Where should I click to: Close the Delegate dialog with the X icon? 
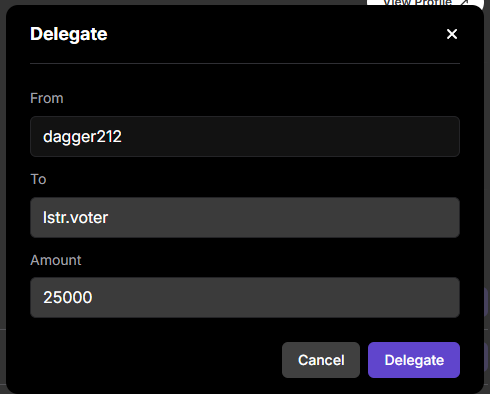pos(452,34)
